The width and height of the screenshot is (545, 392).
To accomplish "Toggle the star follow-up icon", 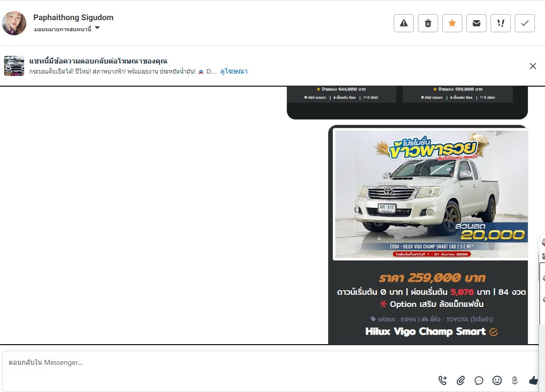I will tap(452, 23).
